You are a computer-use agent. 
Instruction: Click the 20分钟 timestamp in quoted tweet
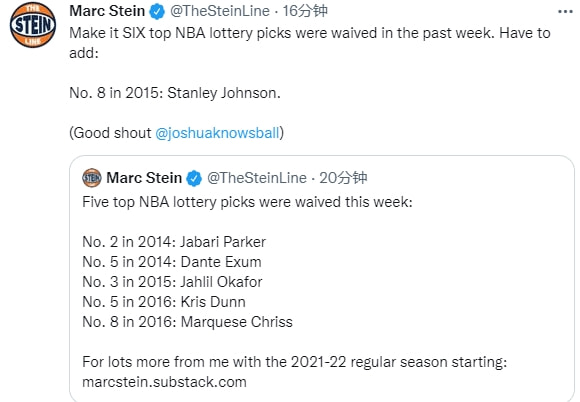point(343,178)
